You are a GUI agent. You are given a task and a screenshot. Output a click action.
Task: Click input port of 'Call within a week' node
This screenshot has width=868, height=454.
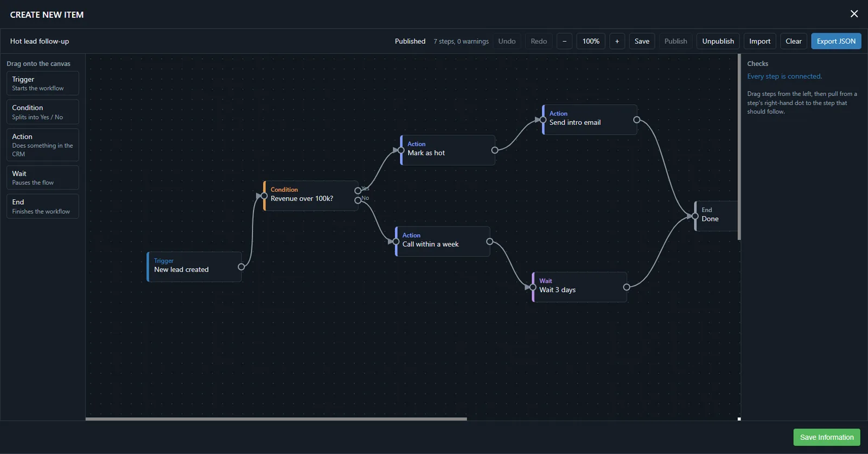click(396, 242)
